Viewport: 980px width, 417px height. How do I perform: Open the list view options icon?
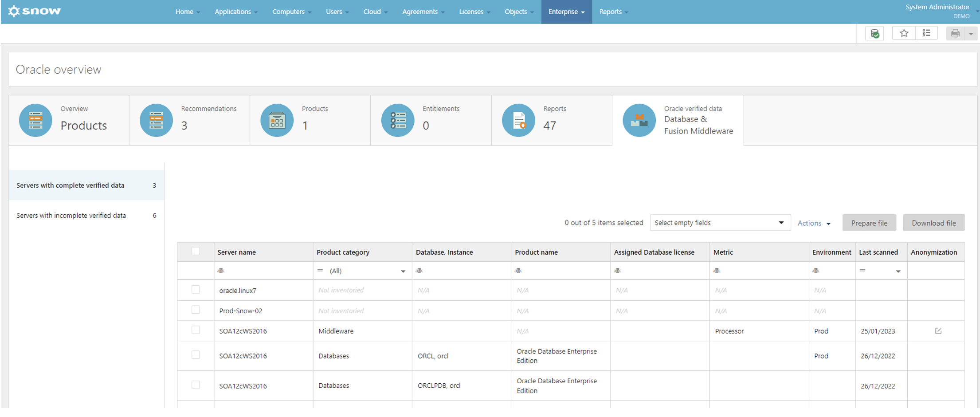(926, 33)
